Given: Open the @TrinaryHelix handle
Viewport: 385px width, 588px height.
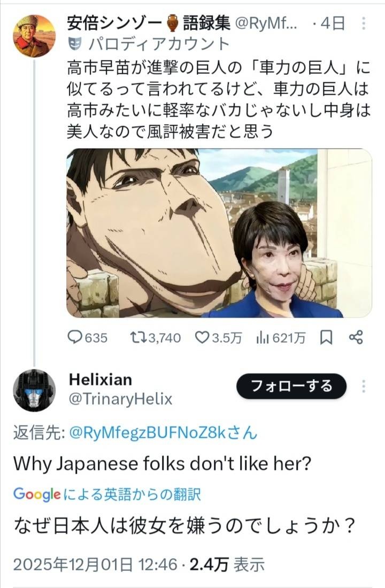Looking at the screenshot, I should (x=120, y=399).
